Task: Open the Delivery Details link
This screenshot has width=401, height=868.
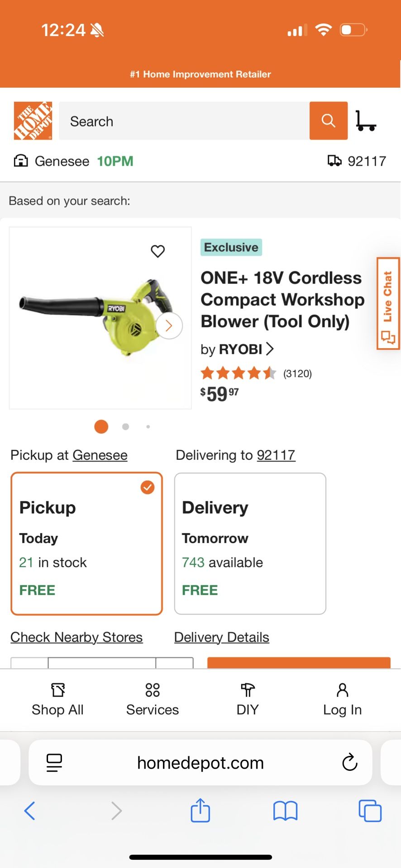Action: tap(221, 637)
